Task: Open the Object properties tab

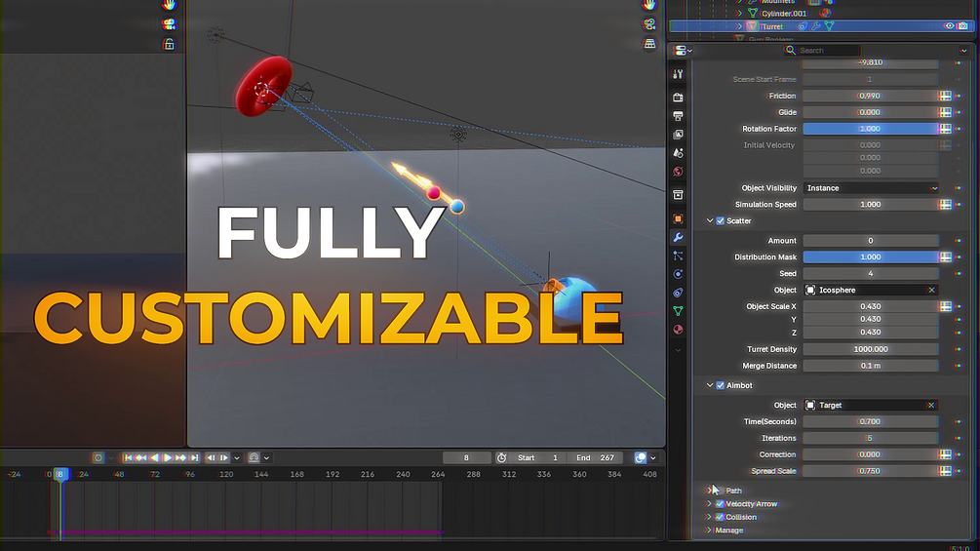Action: pyautogui.click(x=678, y=218)
